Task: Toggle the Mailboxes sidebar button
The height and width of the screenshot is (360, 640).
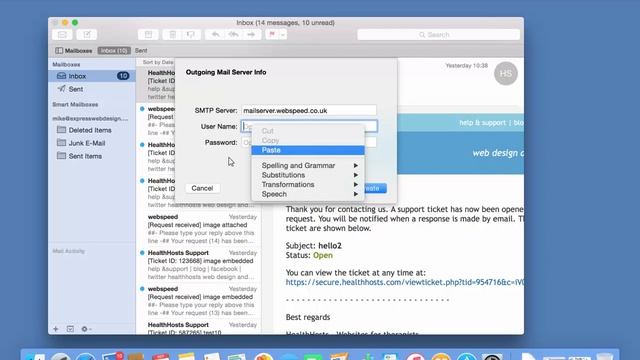Action: [74, 51]
